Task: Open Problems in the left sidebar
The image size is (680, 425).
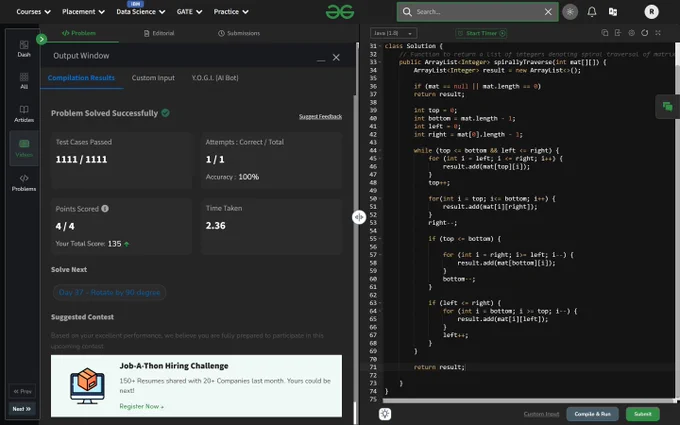Action: coord(24,183)
